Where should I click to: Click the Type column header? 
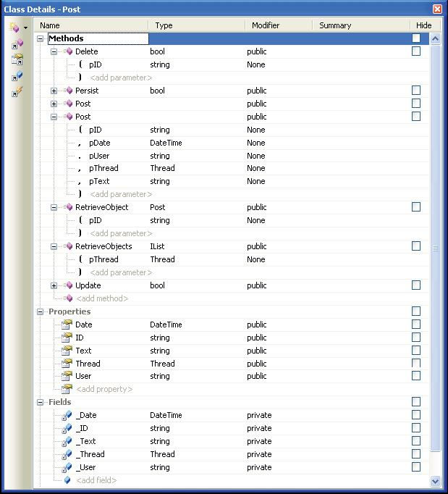coord(164,25)
